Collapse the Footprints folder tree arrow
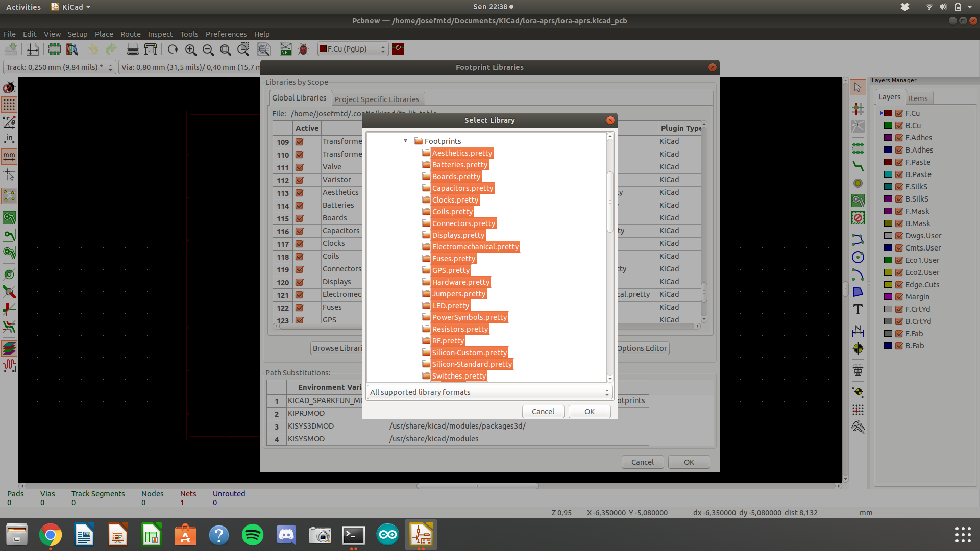The height and width of the screenshot is (551, 980). (405, 141)
